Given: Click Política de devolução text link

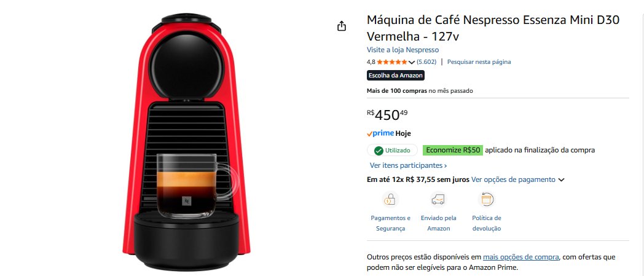Looking at the screenshot, I should tap(487, 223).
